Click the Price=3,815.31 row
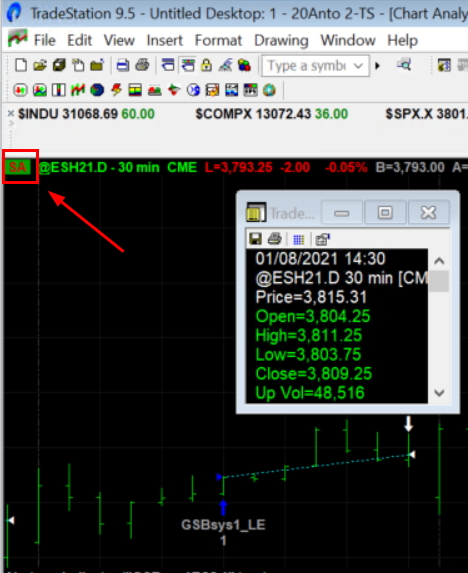468x573 pixels. [x=311, y=297]
